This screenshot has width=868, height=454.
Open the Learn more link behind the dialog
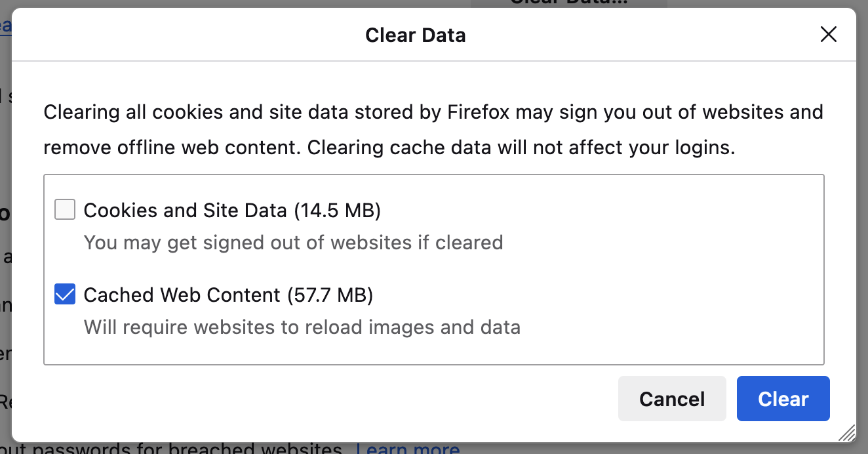408,449
